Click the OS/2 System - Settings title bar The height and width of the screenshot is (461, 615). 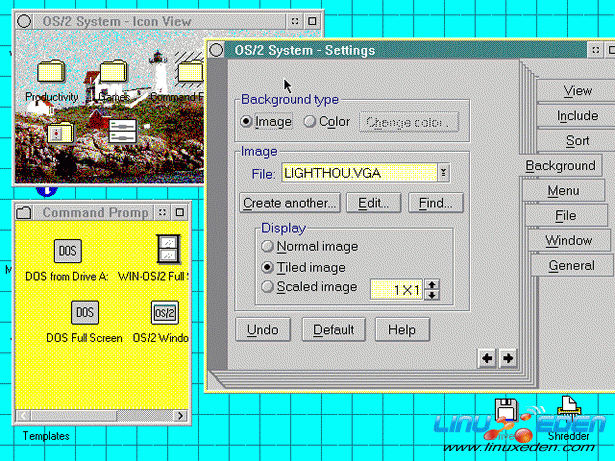click(406, 50)
